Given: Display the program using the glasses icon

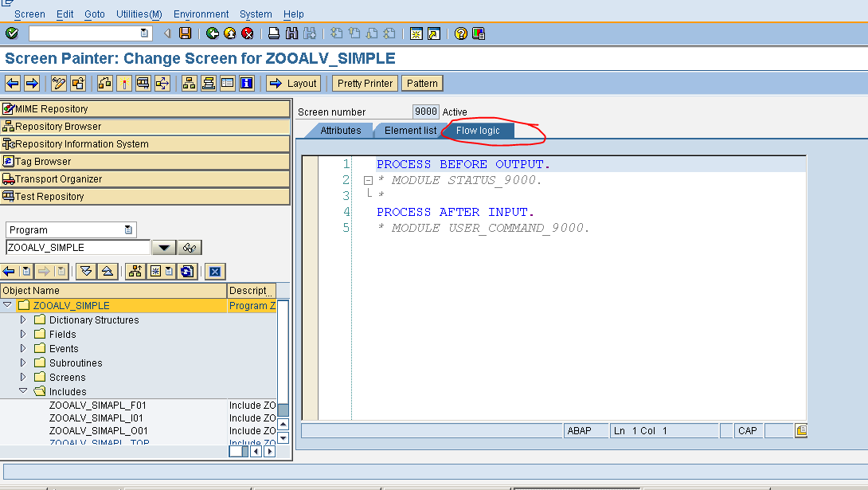Looking at the screenshot, I should click(190, 247).
